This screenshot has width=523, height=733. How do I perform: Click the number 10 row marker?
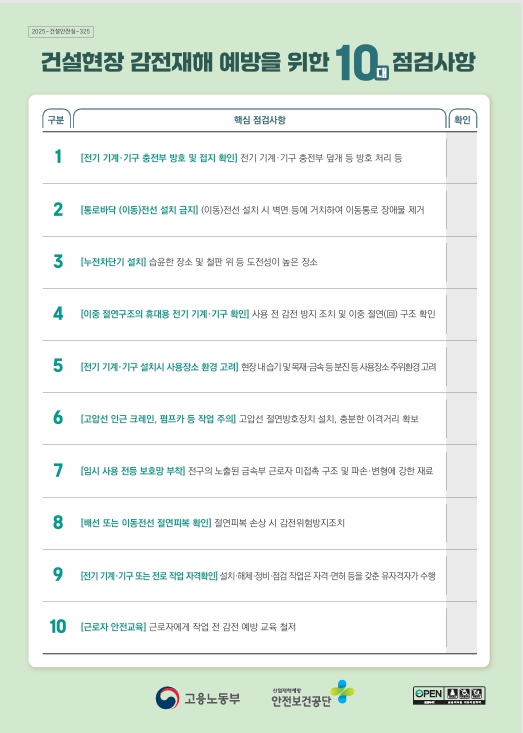(58, 626)
